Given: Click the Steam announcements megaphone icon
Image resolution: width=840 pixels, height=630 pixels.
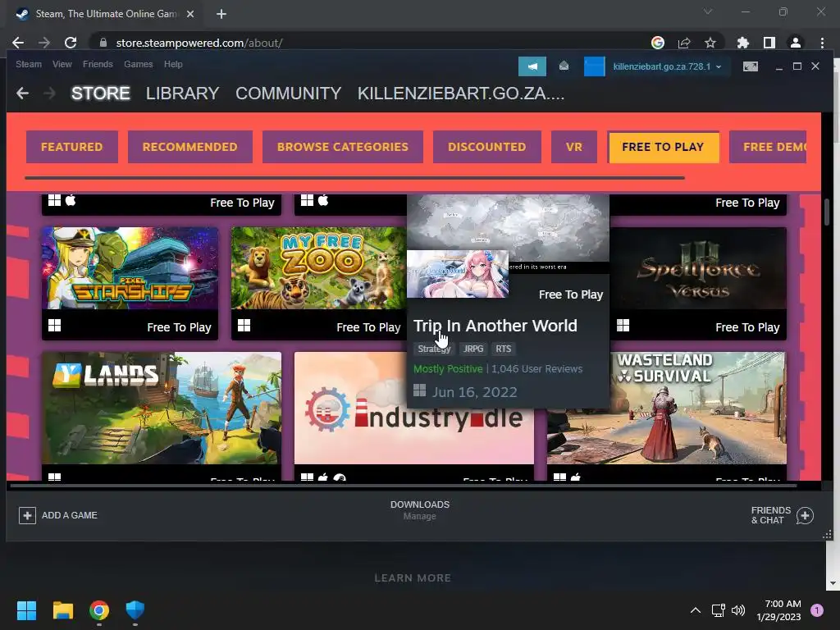Looking at the screenshot, I should coord(532,66).
